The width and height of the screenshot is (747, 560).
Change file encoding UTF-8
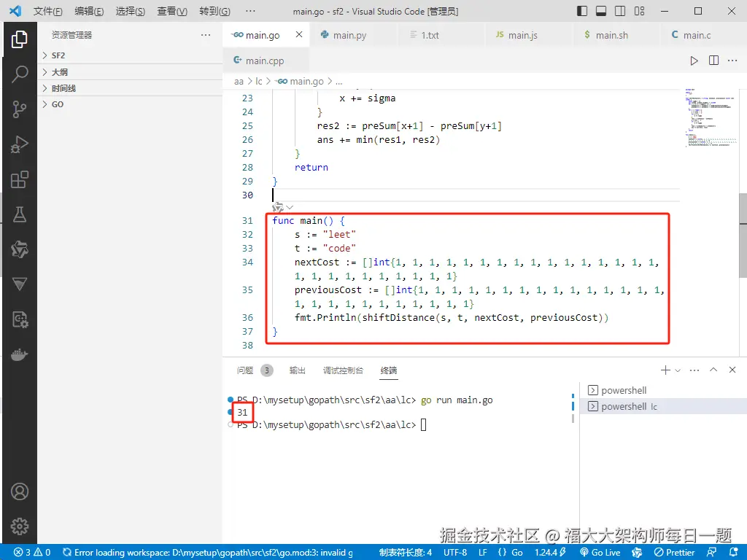(455, 553)
